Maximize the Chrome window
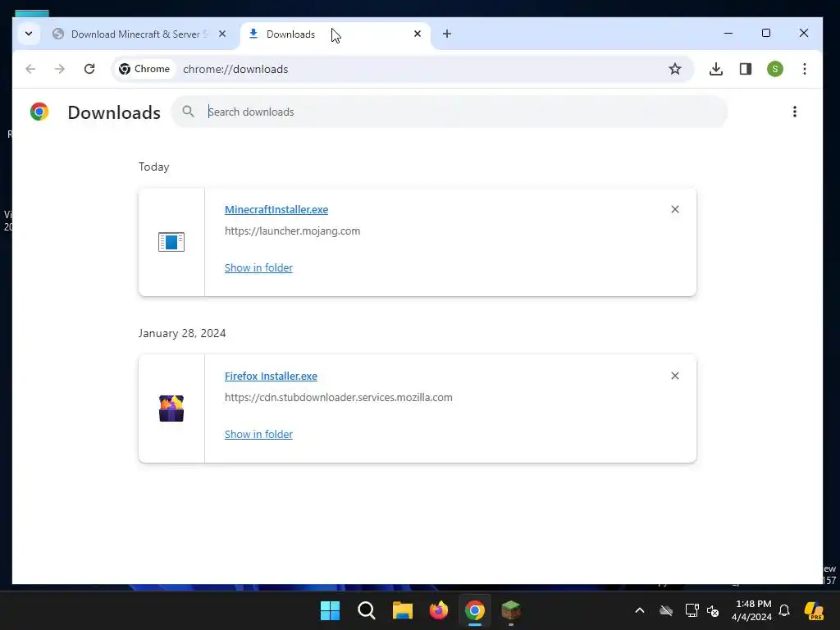Viewport: 840px width, 630px height. click(766, 33)
